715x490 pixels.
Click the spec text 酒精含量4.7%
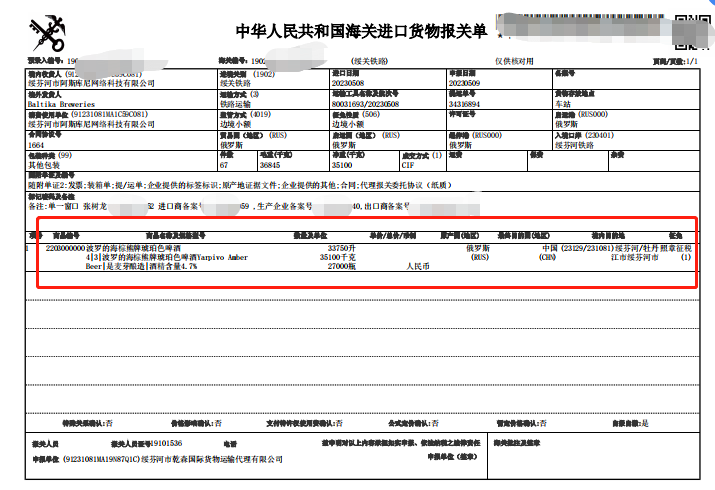175,266
